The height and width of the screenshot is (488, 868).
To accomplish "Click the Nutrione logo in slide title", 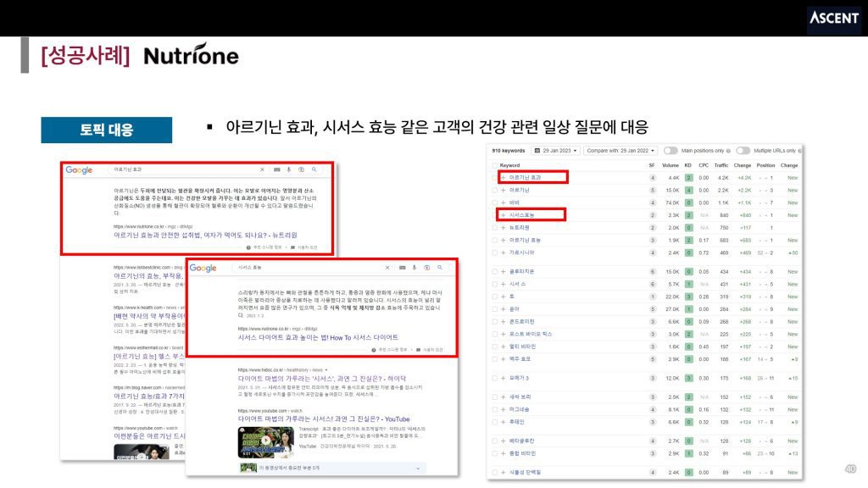I will click(191, 55).
